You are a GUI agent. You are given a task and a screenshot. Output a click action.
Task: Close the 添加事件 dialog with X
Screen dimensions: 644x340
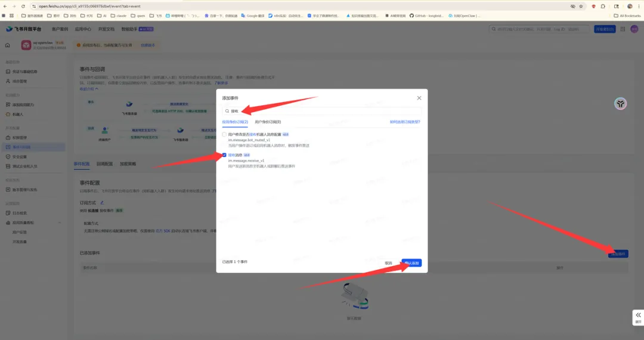click(x=419, y=98)
